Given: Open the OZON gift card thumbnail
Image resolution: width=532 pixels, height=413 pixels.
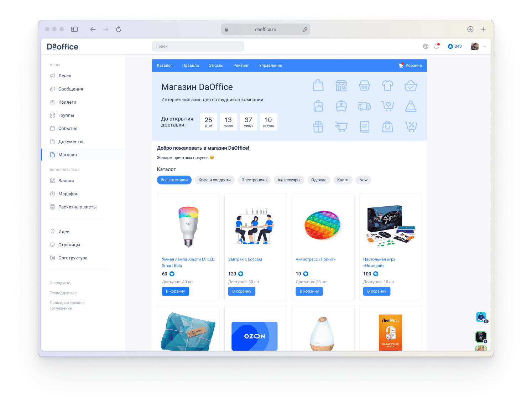Looking at the screenshot, I should point(254,336).
